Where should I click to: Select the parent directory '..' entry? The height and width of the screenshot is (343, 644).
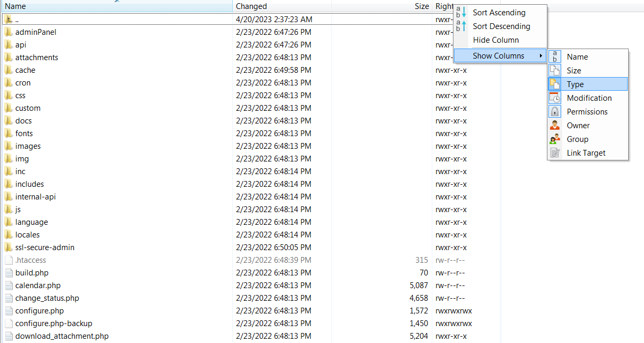click(16, 20)
